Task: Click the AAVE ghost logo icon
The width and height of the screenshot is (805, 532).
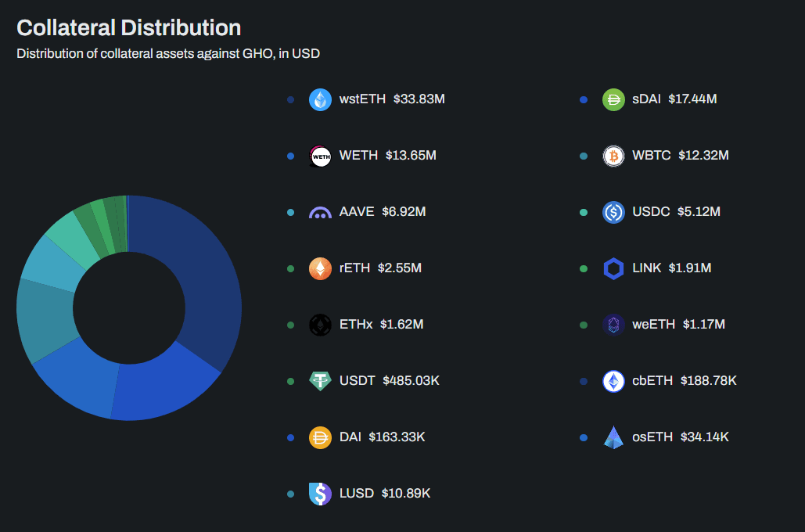Action: pos(320,213)
